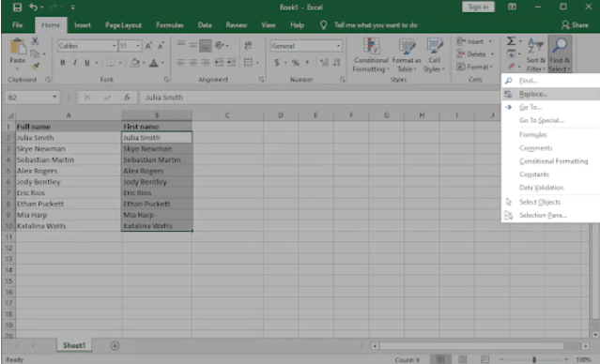Click the Wrap Text icon
This screenshot has width=600, height=364.
coord(248,45)
